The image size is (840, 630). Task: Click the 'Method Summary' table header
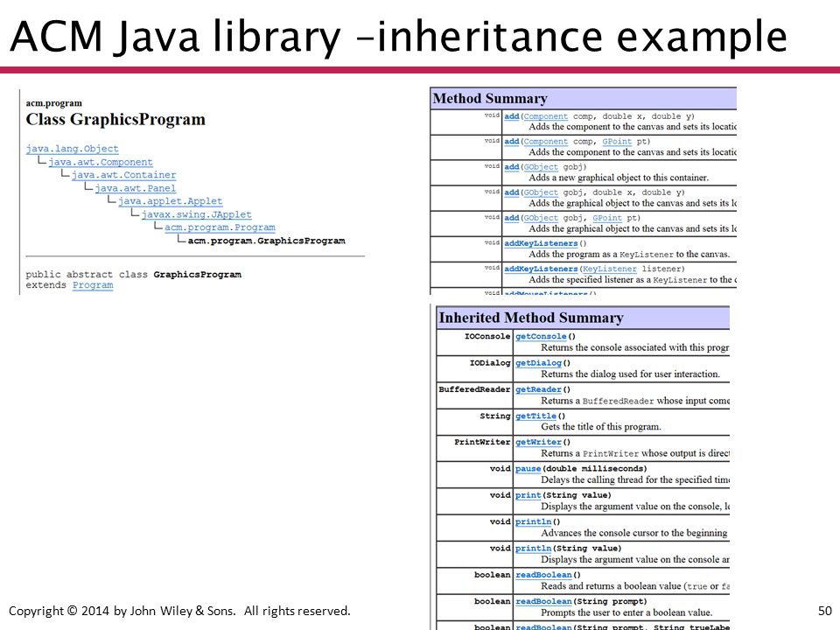point(584,99)
